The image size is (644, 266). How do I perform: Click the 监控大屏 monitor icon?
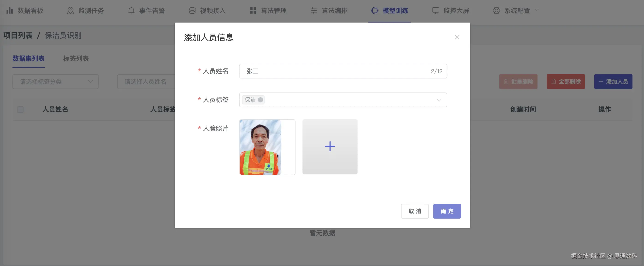435,11
